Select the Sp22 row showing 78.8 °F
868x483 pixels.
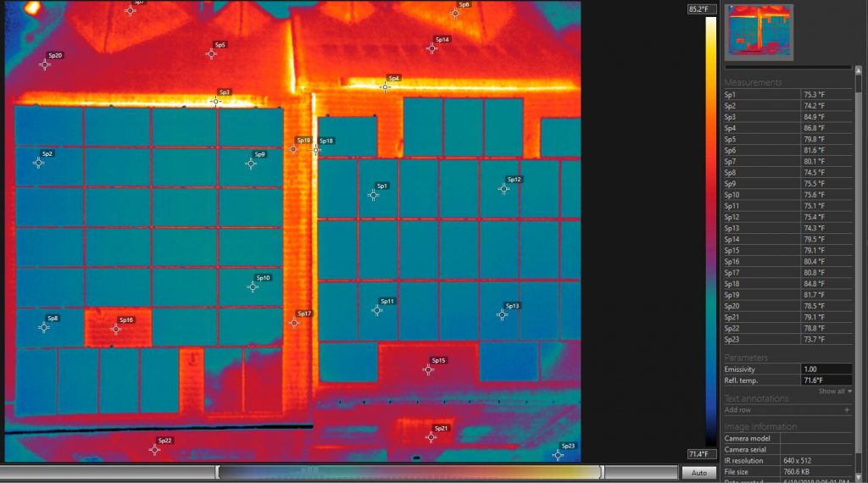(787, 328)
